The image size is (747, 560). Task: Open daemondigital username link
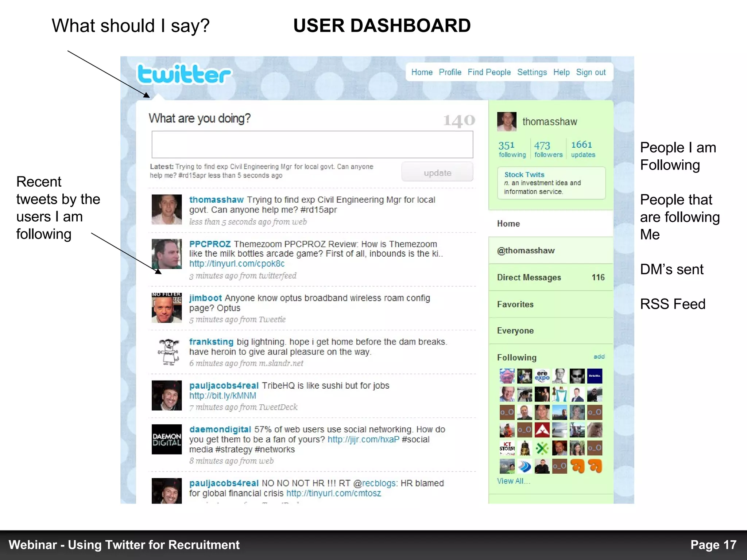220,429
